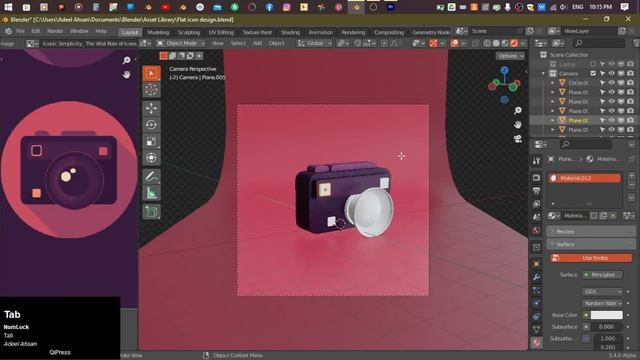640x360 pixels.
Task: Switch to wireframe viewport shading
Action: (487, 43)
